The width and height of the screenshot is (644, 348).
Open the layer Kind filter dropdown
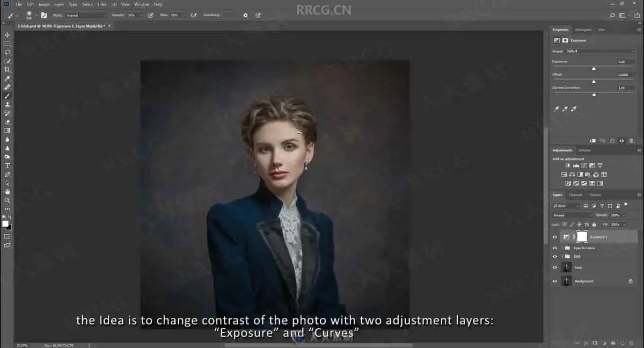pos(566,206)
